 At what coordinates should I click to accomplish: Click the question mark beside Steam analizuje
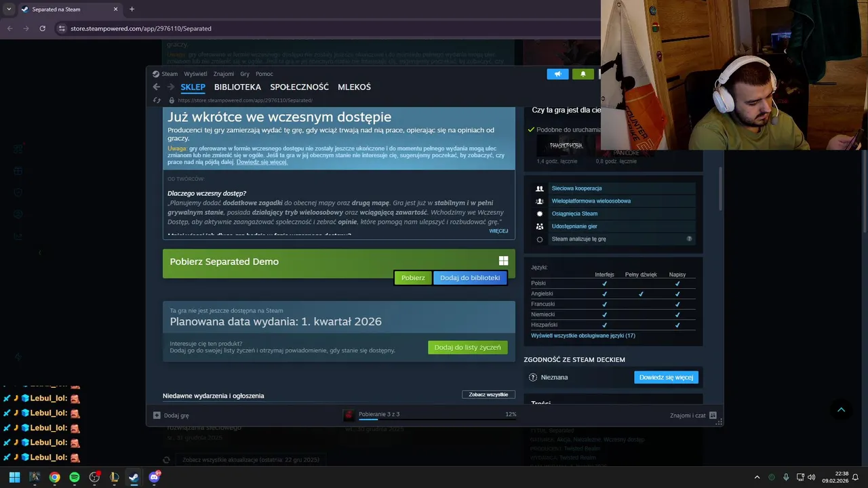[689, 239]
